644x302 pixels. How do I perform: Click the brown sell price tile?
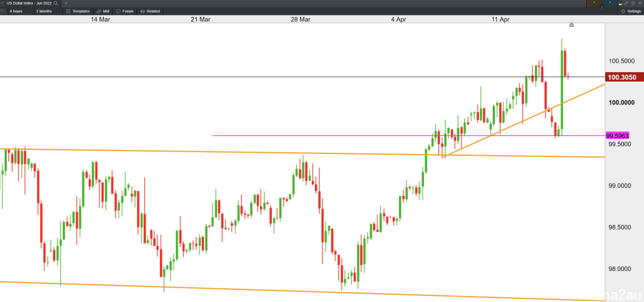593,4
